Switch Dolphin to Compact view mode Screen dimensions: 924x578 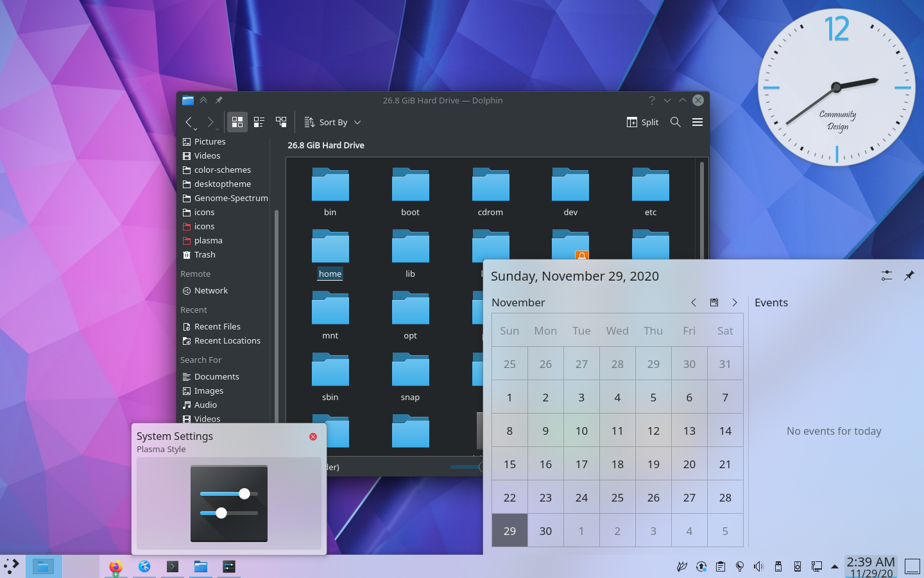259,122
